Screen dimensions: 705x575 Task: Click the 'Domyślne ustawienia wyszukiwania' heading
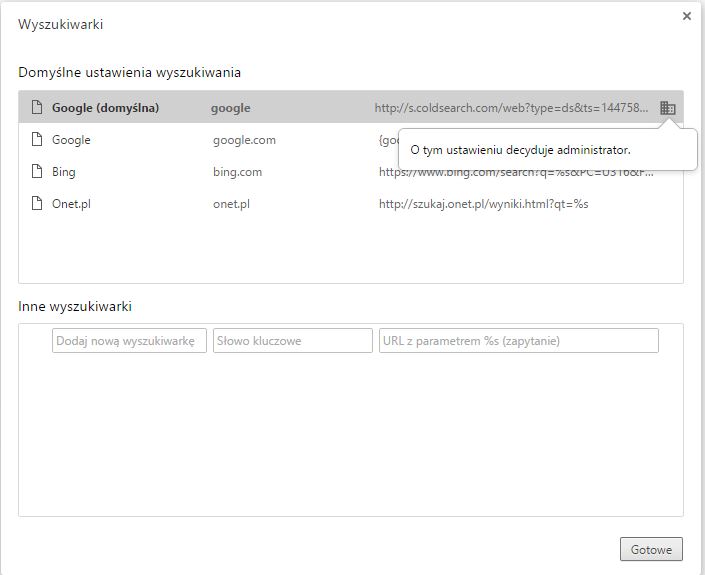click(129, 72)
